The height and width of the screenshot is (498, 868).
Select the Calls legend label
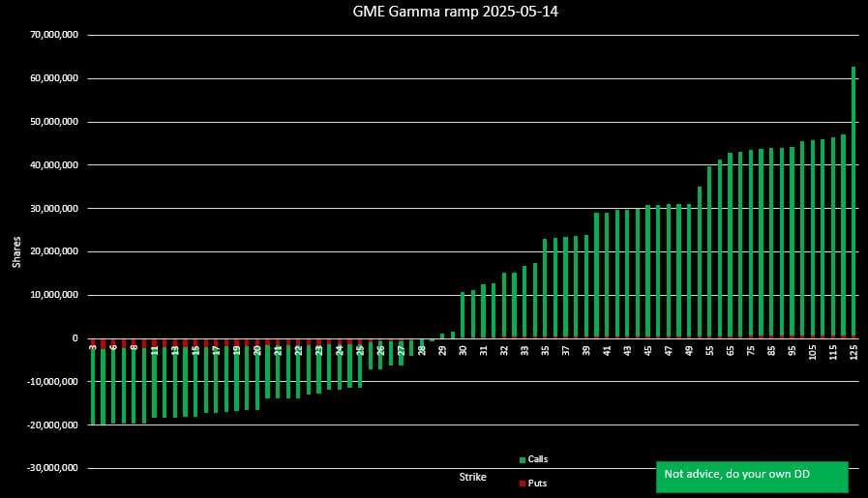point(537,459)
